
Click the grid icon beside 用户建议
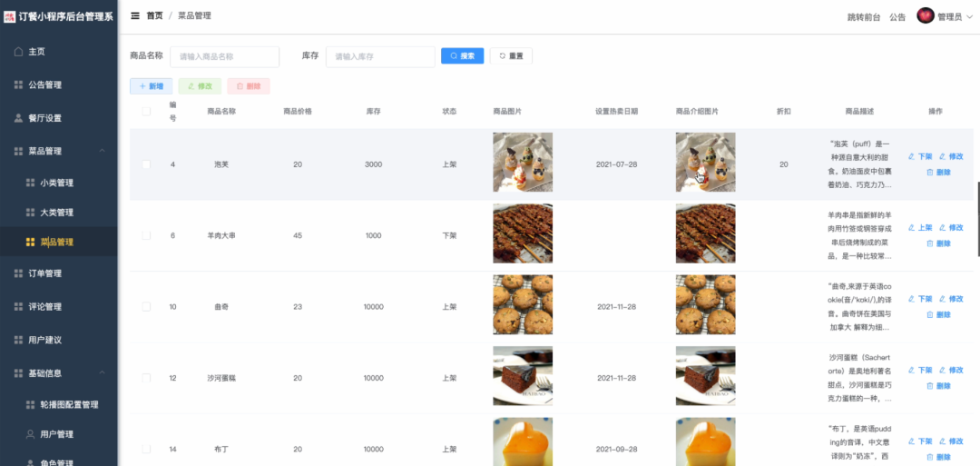pos(19,340)
